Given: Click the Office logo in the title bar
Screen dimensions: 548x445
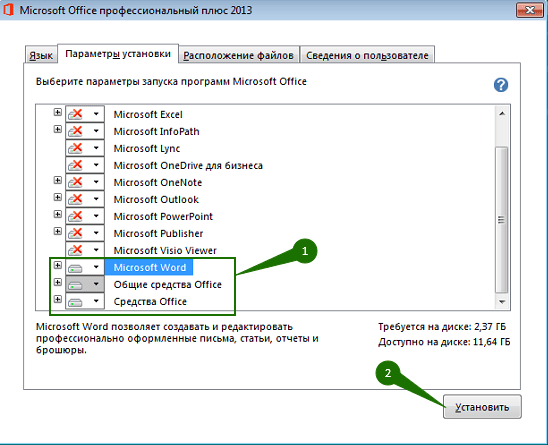Looking at the screenshot, I should click(x=8, y=10).
